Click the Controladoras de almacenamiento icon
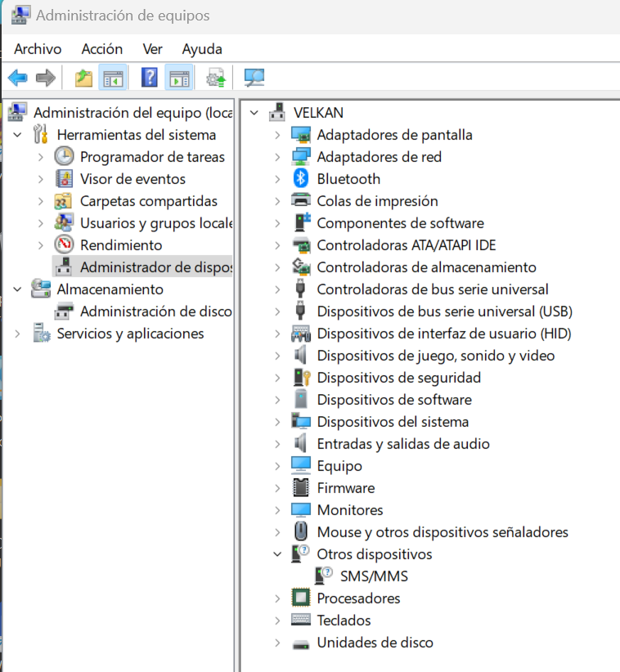Screen dimensions: 620x672 coord(300,267)
